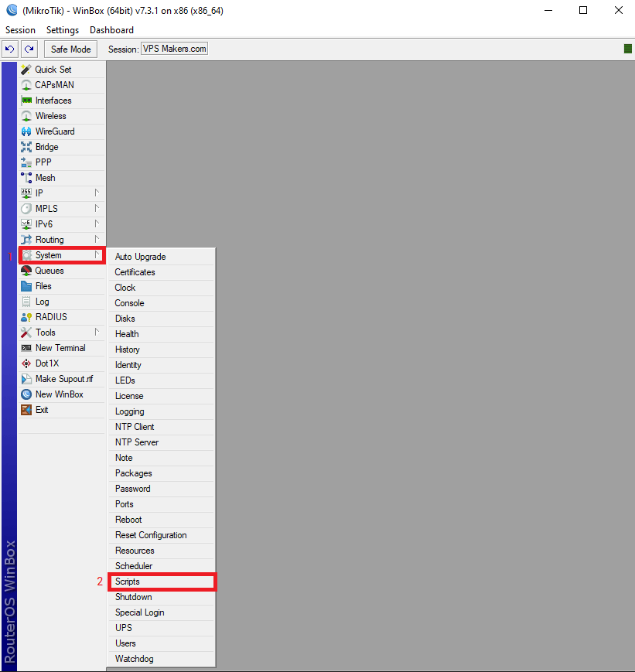Click the Exit door icon
This screenshot has height=672, width=635.
click(26, 410)
